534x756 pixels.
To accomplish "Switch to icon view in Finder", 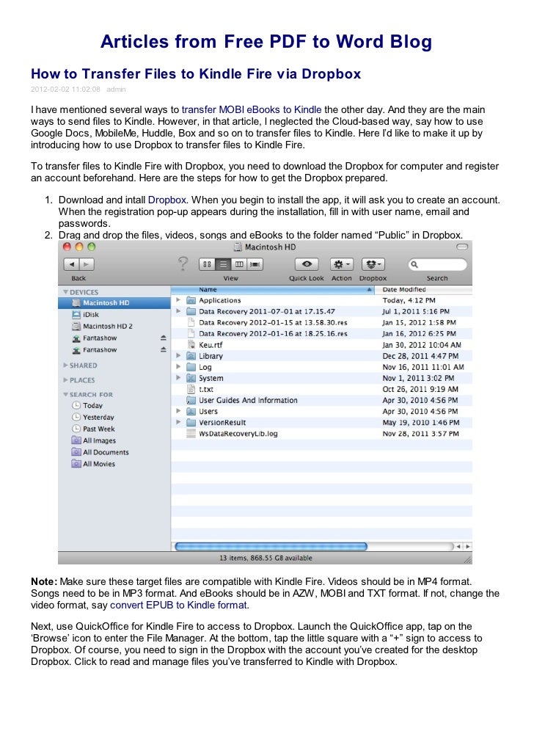I will coord(207,264).
